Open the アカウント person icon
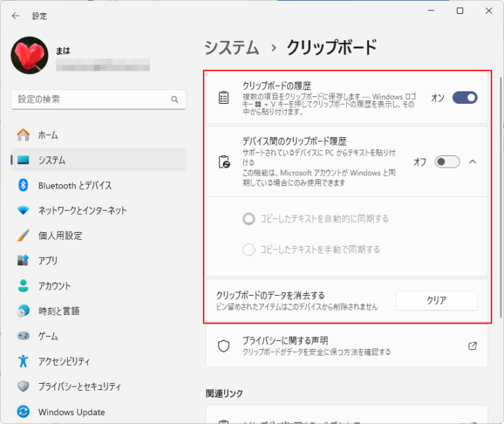The height and width of the screenshot is (424, 504). 23,285
